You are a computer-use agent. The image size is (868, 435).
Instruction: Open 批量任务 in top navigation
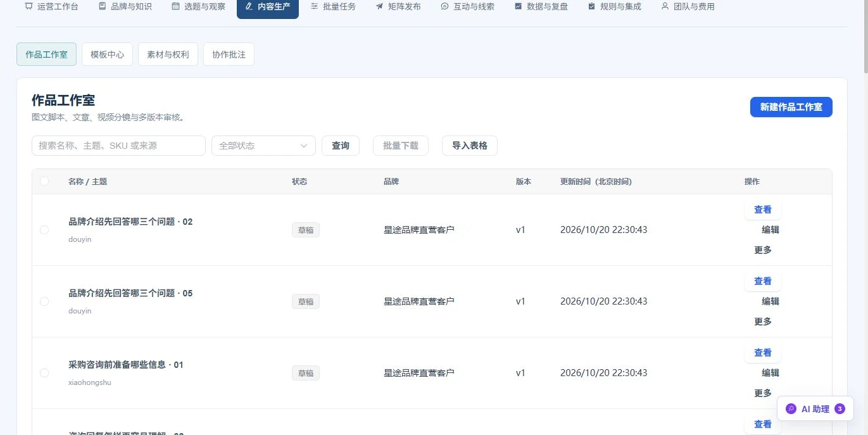(333, 7)
